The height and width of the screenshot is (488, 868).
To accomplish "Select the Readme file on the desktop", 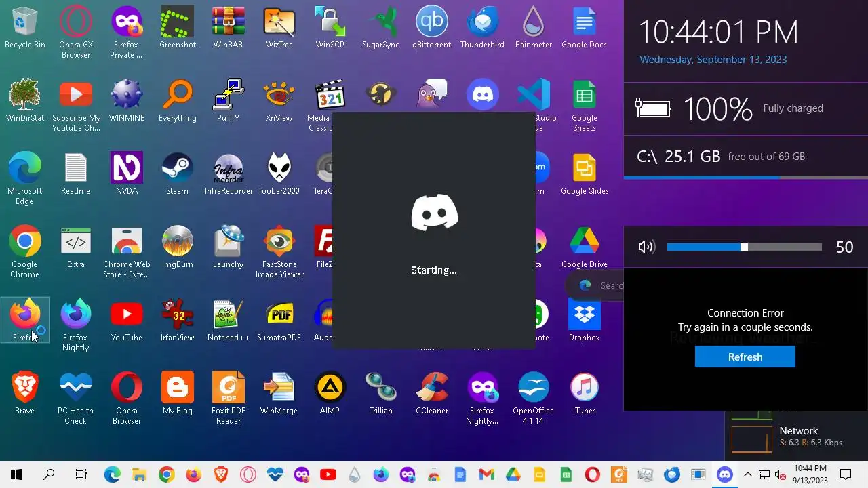I will (75, 175).
